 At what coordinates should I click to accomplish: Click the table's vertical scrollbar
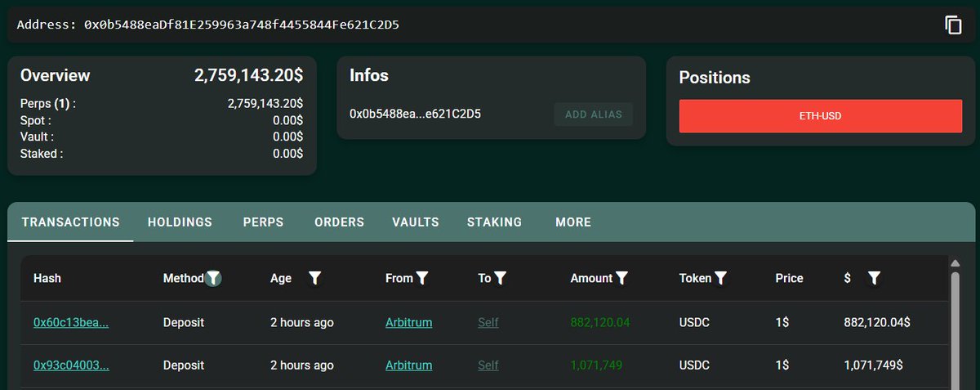(955, 330)
